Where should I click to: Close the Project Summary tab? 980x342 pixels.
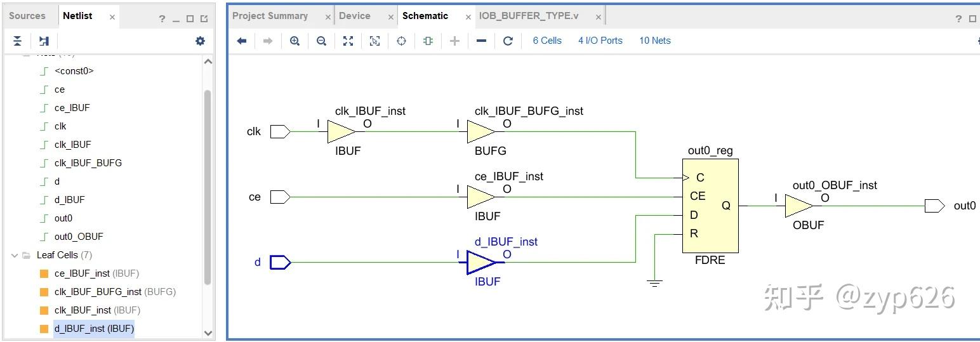tap(328, 17)
